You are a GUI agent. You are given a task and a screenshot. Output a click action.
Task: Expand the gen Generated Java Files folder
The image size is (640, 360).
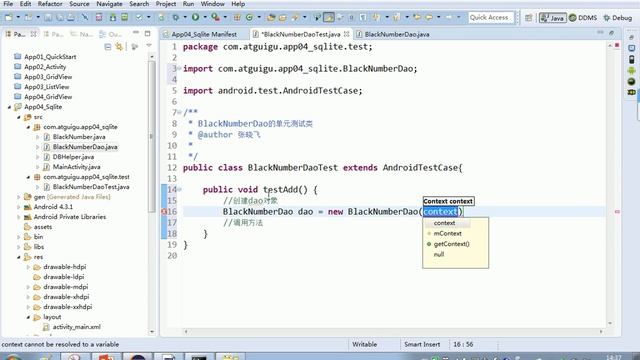tap(19, 197)
